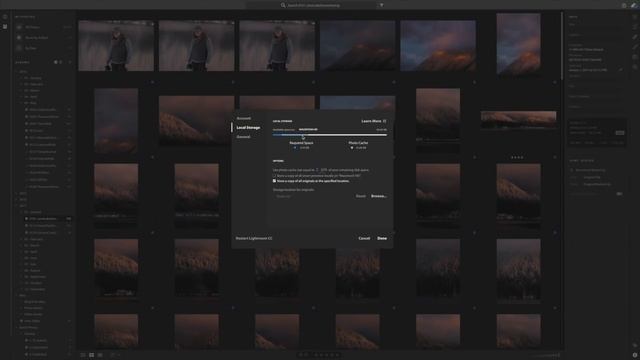640x360 pixels.
Task: Open the info panel icon at bottom right
Action: tap(635, 355)
